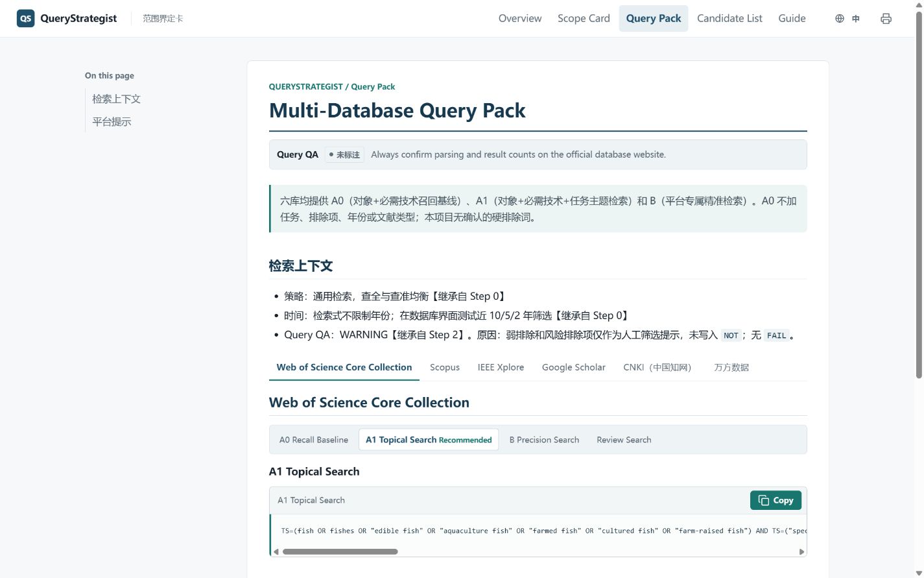Switch to the 万方数据 tab

pos(731,367)
